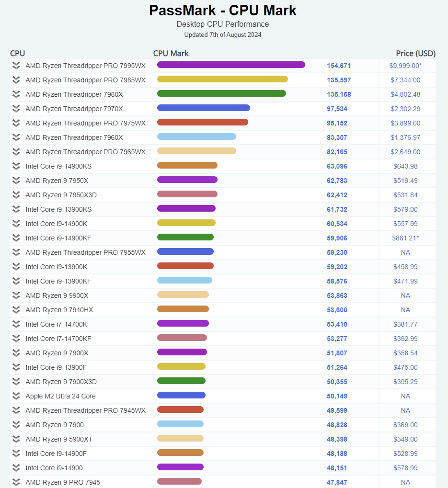Expand the Intel Core i9-14900KS row chevron

tap(16, 166)
